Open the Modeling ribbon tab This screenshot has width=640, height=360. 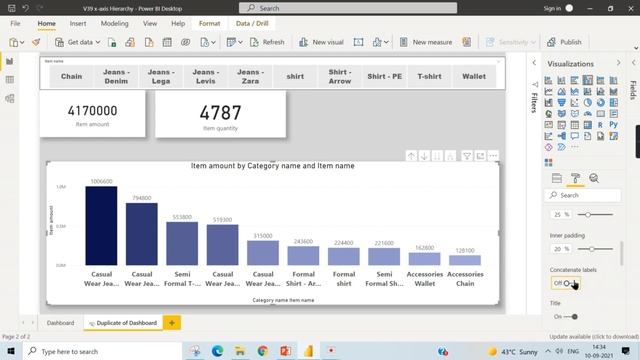[114, 24]
